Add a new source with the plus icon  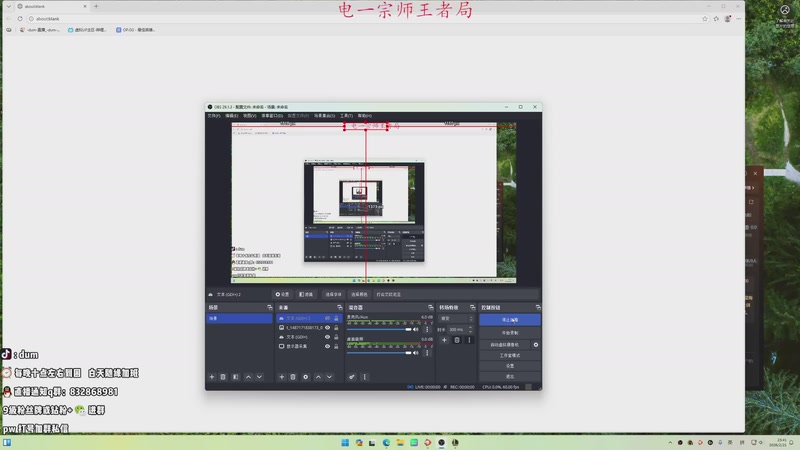280,377
